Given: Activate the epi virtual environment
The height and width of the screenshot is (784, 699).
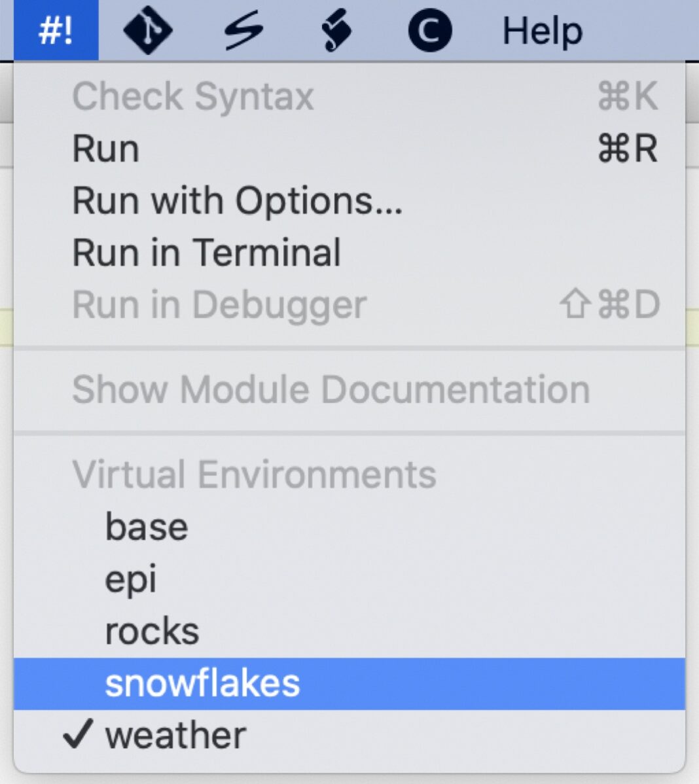Looking at the screenshot, I should pos(131,579).
